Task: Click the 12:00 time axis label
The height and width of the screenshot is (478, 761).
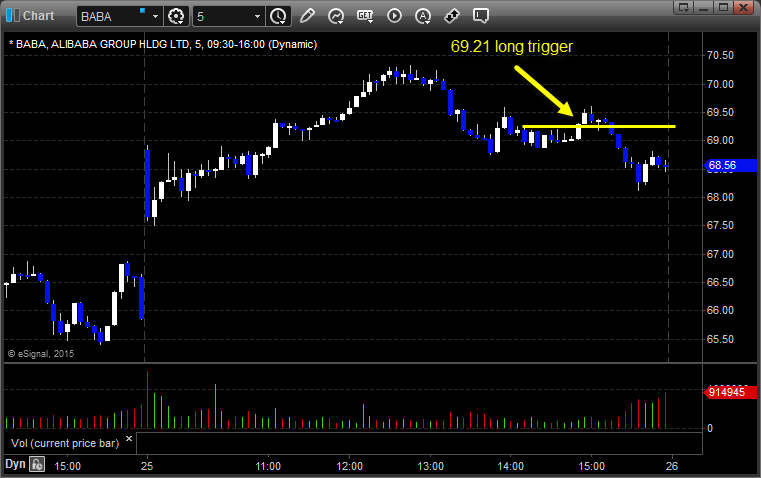Action: (x=349, y=466)
